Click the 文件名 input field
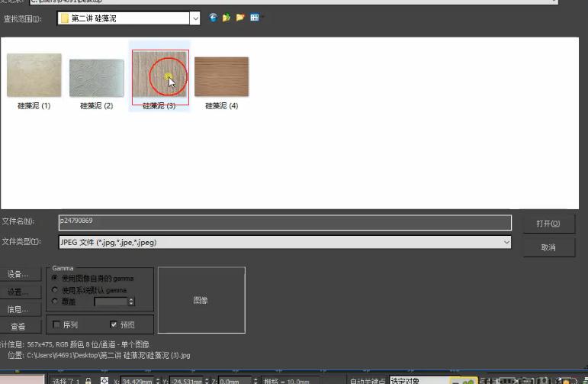Screen dimensions: 588x384 (285, 223)
